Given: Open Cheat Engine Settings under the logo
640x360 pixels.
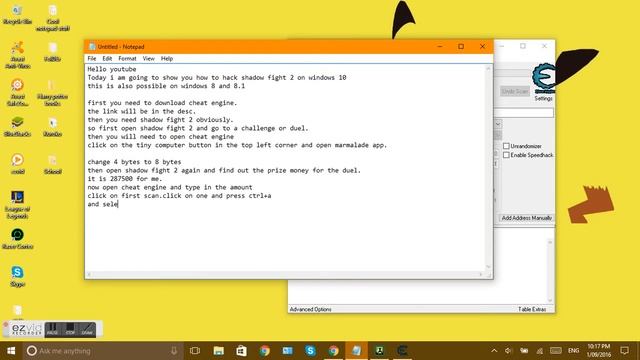Looking at the screenshot, I should coord(543,99).
